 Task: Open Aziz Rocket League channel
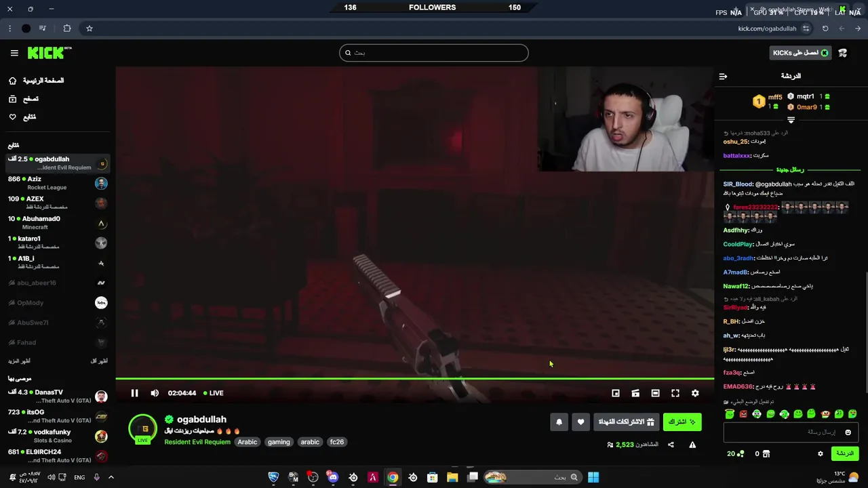click(58, 183)
